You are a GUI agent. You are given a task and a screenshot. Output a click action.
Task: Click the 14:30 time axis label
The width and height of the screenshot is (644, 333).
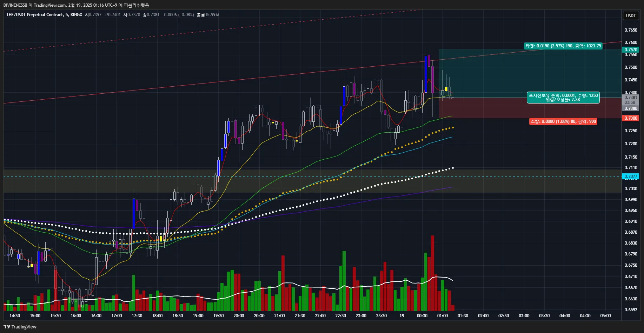[15, 316]
